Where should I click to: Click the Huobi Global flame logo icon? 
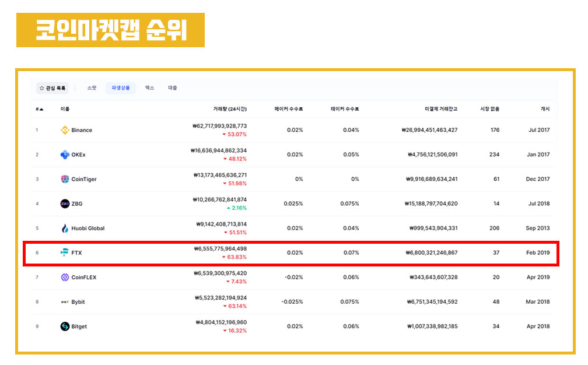65,228
